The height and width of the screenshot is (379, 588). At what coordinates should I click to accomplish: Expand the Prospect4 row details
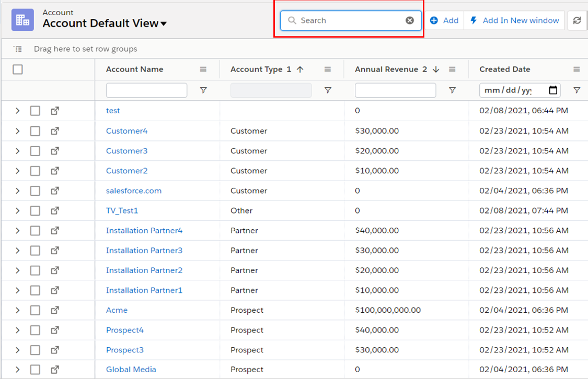pos(17,330)
